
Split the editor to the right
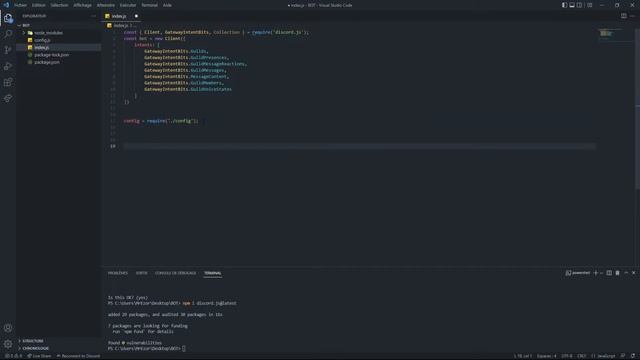point(624,16)
